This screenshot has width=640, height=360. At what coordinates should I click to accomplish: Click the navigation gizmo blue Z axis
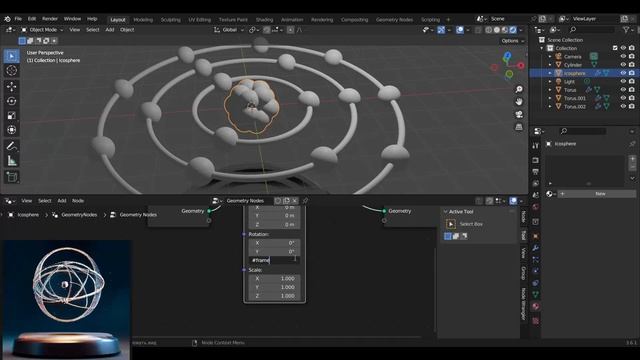[x=507, y=56]
